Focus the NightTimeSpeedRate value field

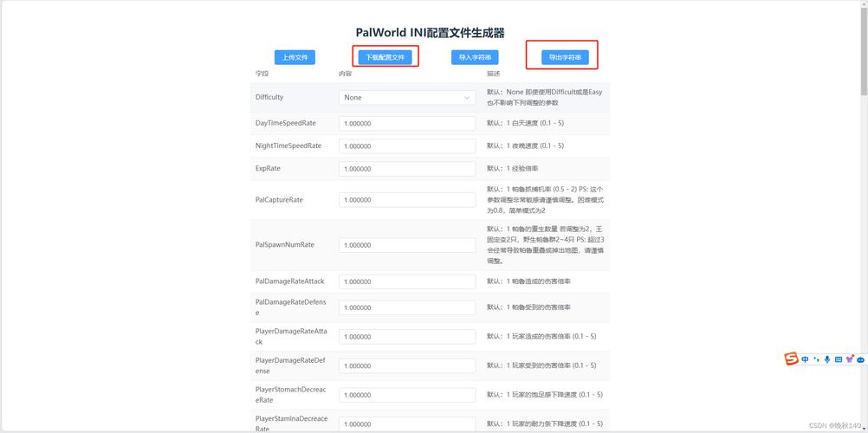click(x=407, y=146)
